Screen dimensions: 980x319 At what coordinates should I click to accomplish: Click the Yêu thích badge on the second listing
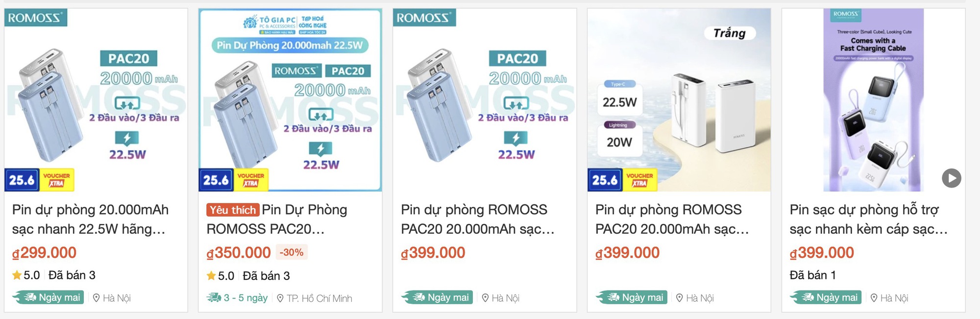point(232,210)
